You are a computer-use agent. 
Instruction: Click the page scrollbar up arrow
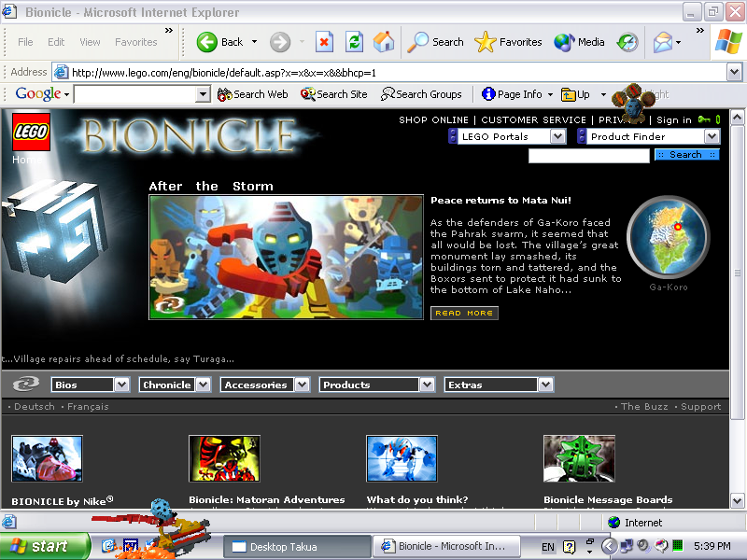pyautogui.click(x=737, y=117)
